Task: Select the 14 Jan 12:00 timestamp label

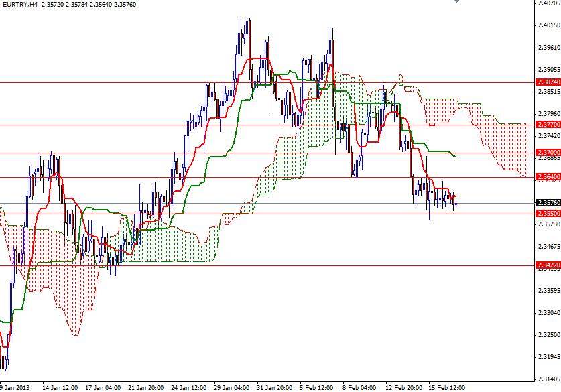Action: click(59, 387)
